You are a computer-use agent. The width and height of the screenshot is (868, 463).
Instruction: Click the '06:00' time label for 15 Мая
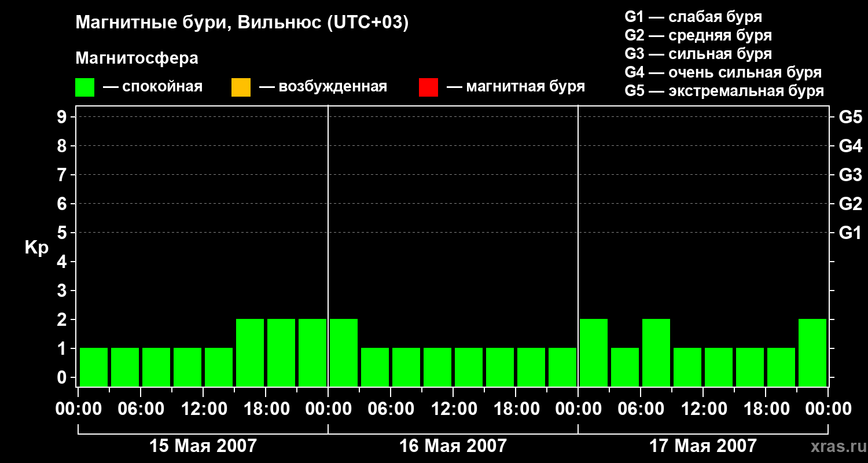[x=141, y=409]
